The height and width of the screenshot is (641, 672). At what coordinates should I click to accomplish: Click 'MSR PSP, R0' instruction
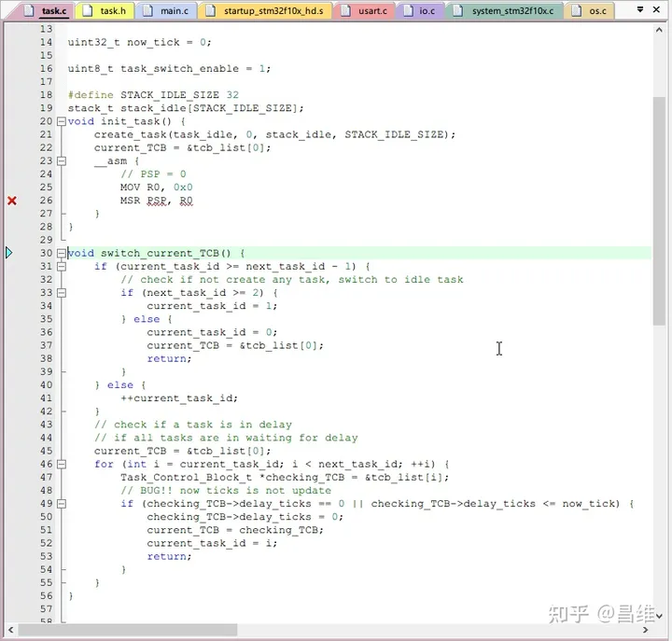pos(157,201)
